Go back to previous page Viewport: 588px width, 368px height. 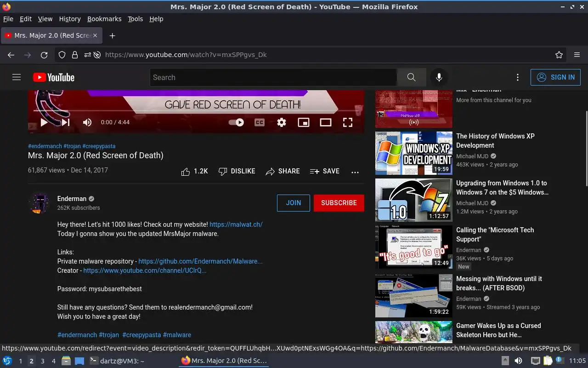coord(11,55)
